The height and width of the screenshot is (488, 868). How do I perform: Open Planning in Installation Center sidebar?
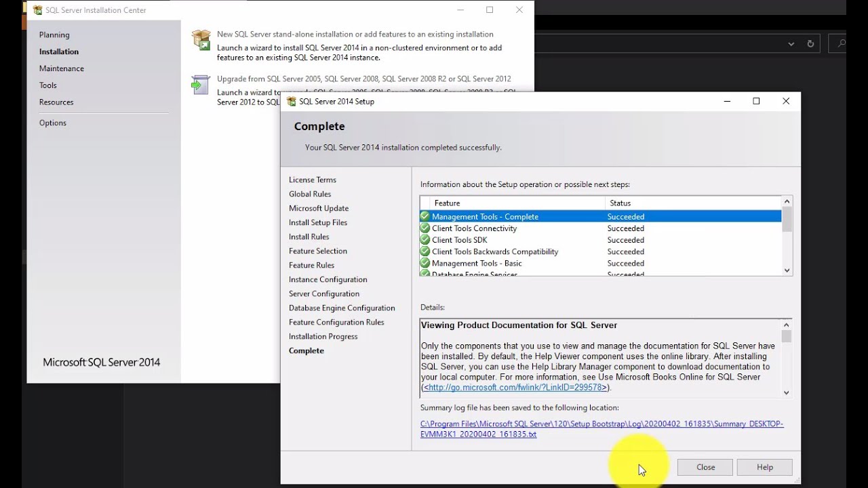coord(54,35)
